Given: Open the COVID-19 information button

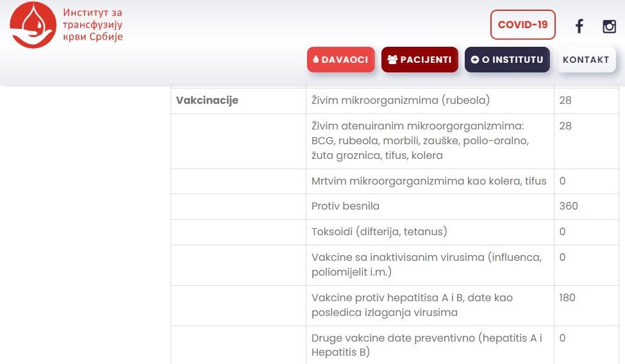Looking at the screenshot, I should tap(523, 25).
